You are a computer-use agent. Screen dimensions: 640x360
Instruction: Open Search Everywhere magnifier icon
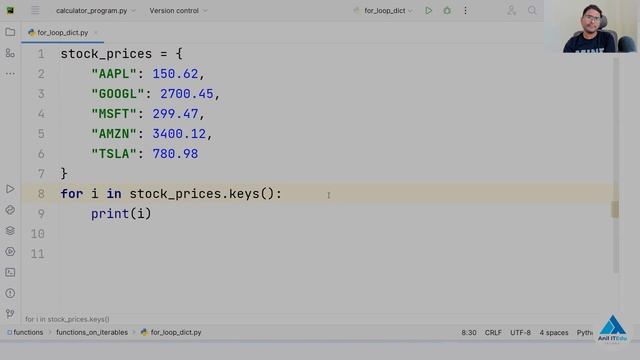coord(532,11)
